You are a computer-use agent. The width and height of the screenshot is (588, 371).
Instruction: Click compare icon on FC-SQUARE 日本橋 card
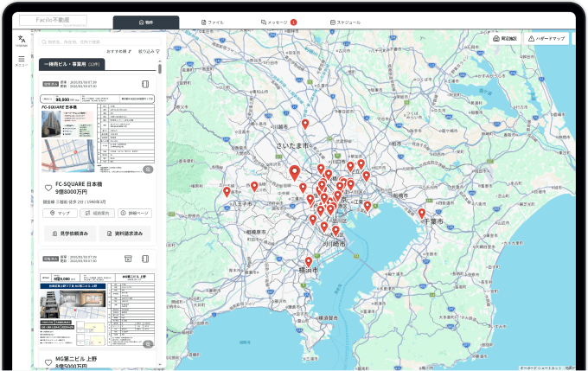tap(145, 84)
